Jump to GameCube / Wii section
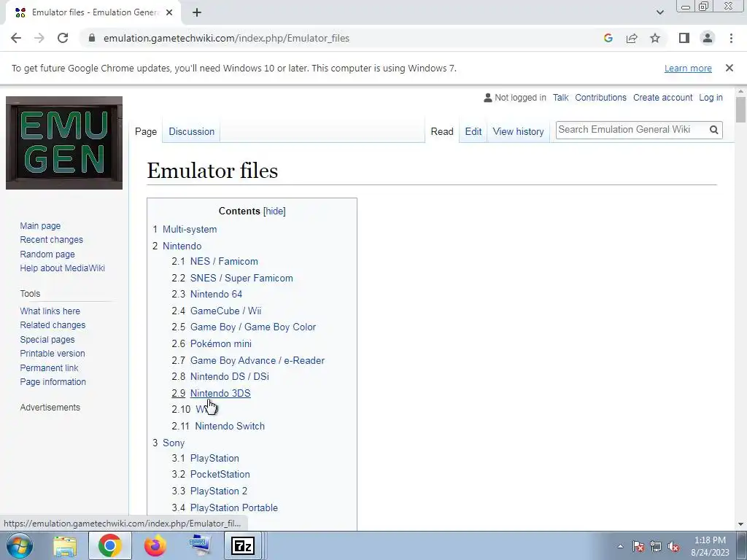747x560 pixels. (226, 311)
